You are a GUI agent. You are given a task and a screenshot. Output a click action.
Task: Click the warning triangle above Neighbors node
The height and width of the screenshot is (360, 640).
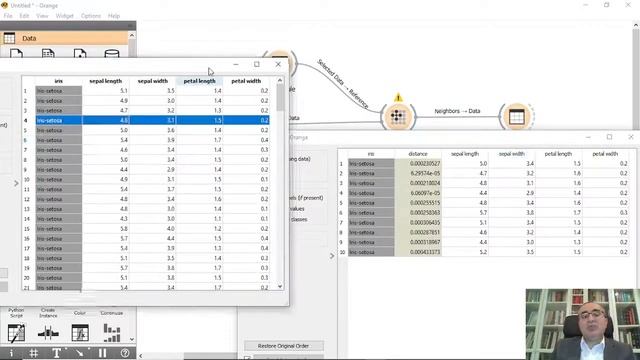(398, 98)
